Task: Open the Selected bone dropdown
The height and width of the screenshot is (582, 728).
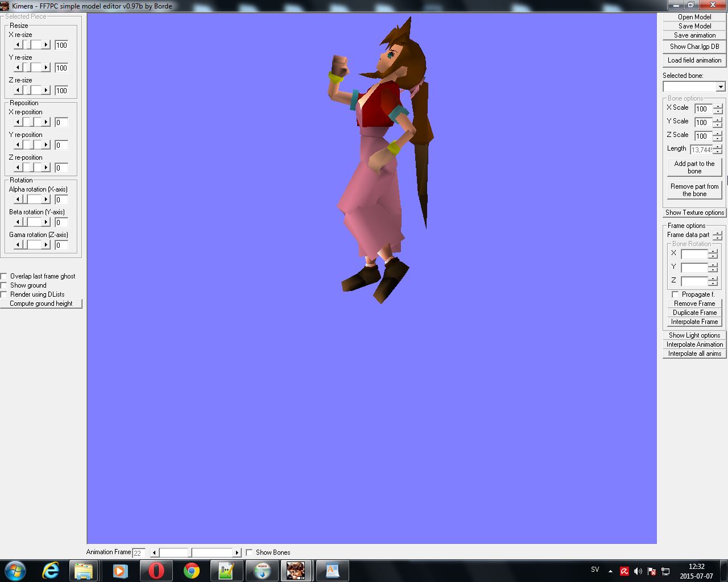Action: tap(721, 87)
